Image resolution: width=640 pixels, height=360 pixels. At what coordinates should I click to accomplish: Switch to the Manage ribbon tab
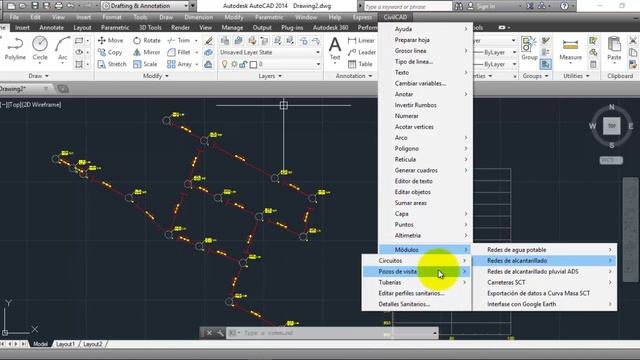click(x=232, y=27)
